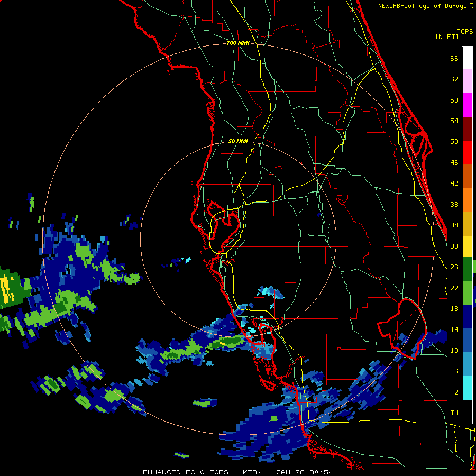This screenshot has width=476, height=476.
Task: Select the bright red legend swatch
Action: click(x=467, y=152)
